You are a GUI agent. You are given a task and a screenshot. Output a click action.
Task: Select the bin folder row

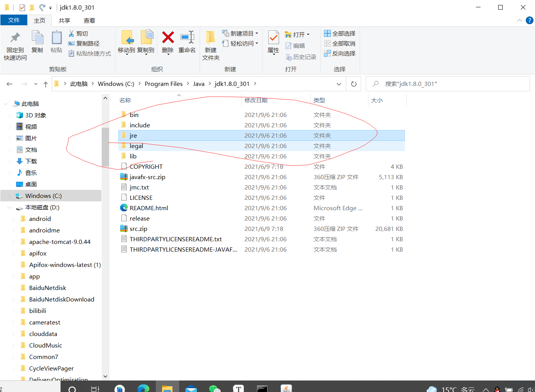[x=261, y=115]
